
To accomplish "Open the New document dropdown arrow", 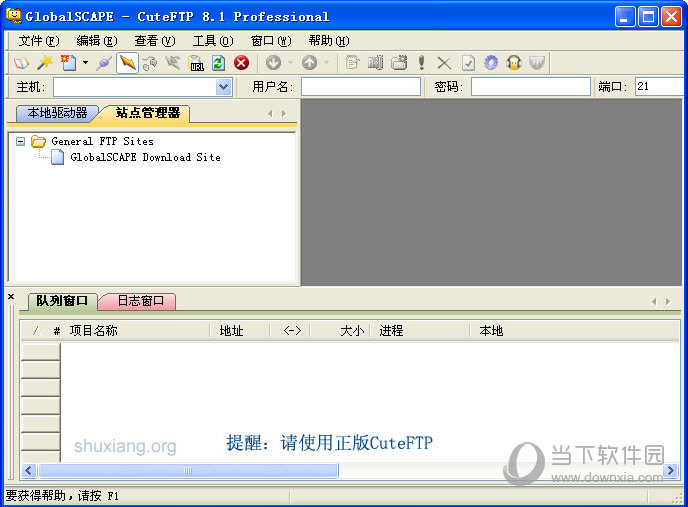I will point(85,63).
